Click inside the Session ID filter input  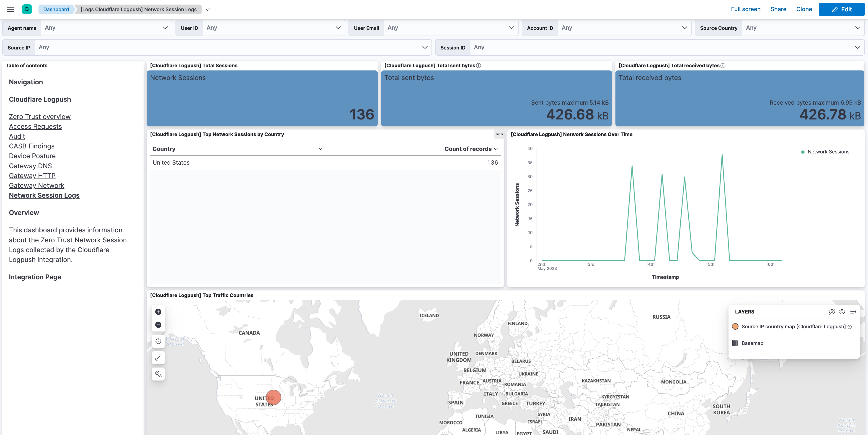tap(573, 47)
